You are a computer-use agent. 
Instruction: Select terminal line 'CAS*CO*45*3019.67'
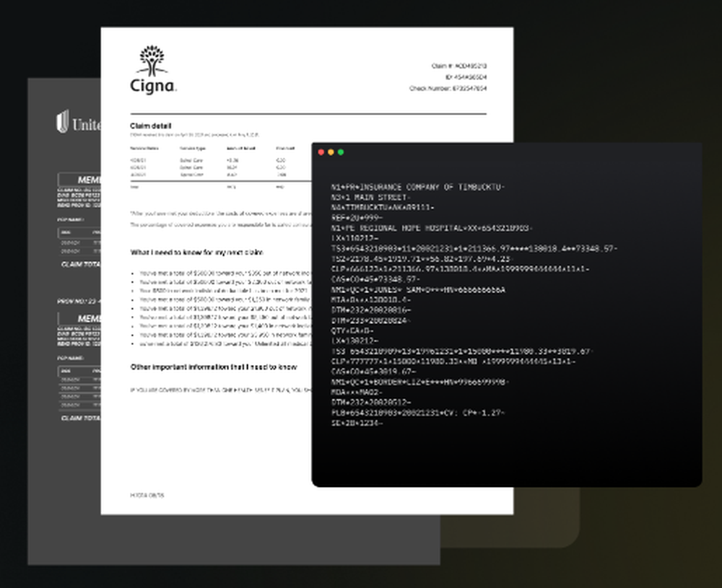click(373, 372)
